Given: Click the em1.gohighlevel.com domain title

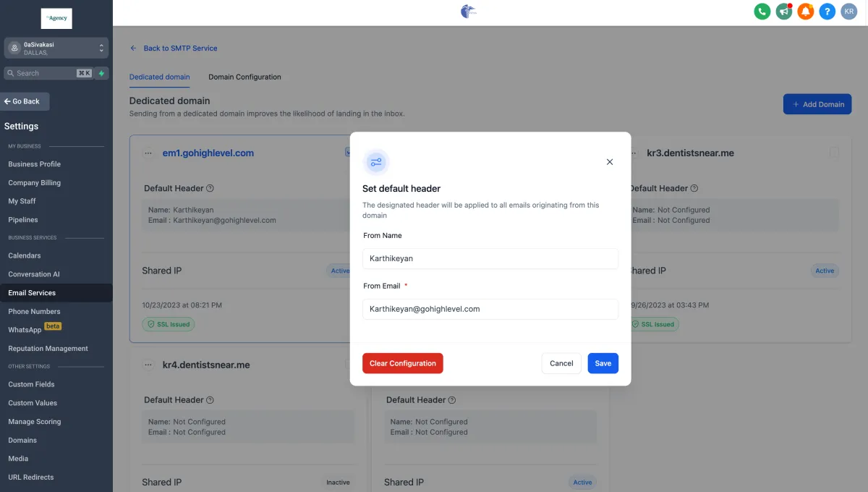Looking at the screenshot, I should [x=208, y=153].
